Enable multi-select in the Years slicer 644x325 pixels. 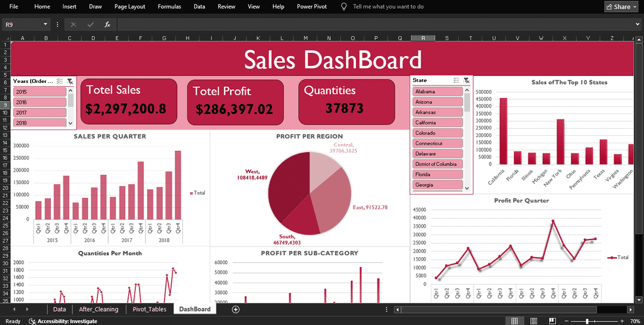click(x=60, y=81)
